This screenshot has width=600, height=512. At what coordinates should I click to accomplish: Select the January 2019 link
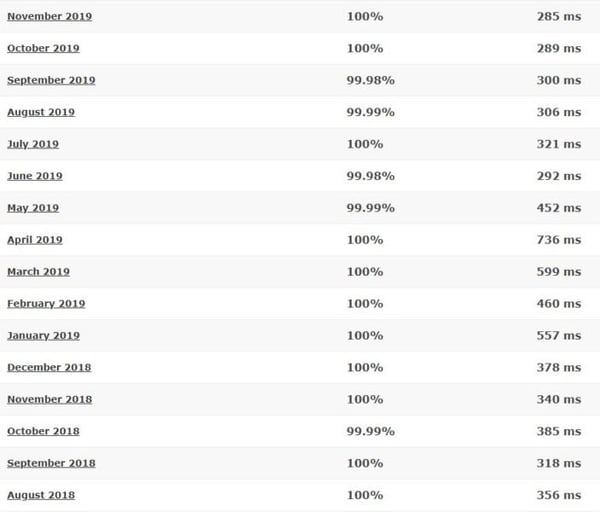[x=43, y=336]
